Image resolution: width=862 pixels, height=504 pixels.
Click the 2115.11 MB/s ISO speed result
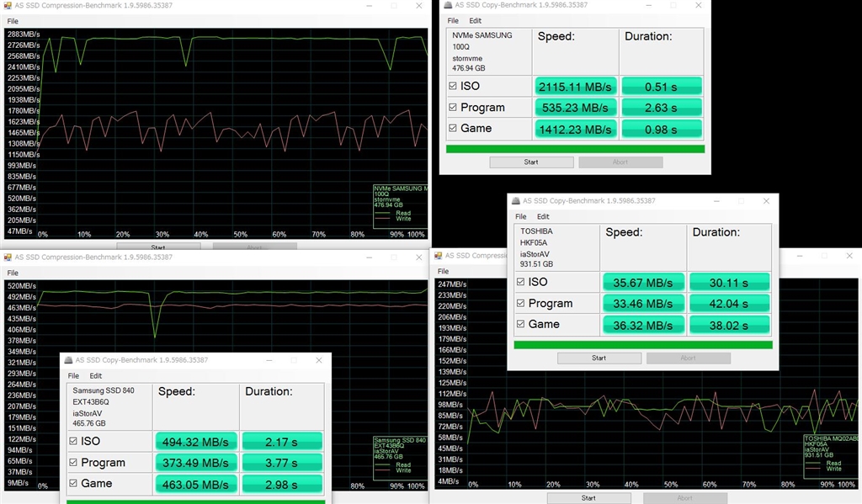(x=575, y=87)
